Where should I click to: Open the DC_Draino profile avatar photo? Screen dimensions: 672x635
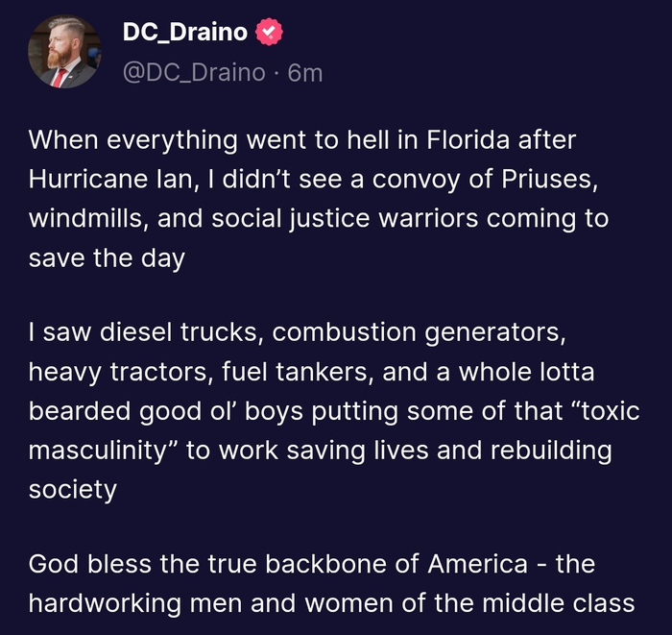(x=64, y=52)
